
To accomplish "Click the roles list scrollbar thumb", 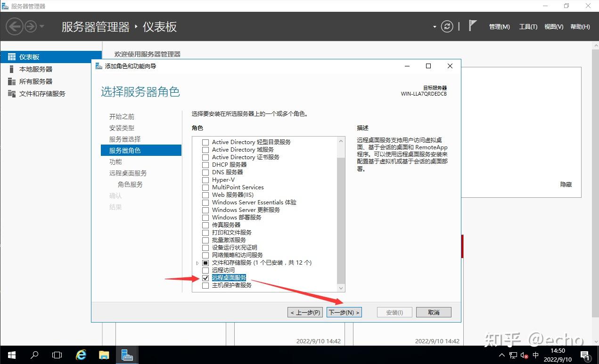I will (x=341, y=221).
